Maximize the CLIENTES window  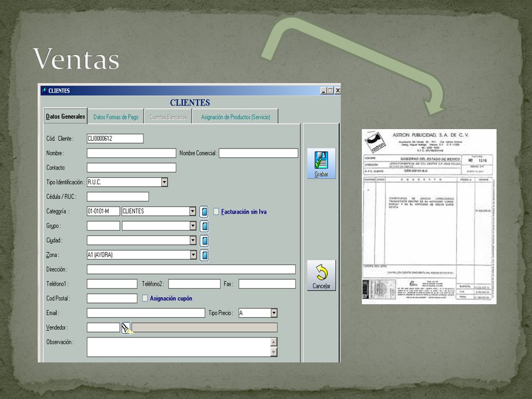(330, 90)
